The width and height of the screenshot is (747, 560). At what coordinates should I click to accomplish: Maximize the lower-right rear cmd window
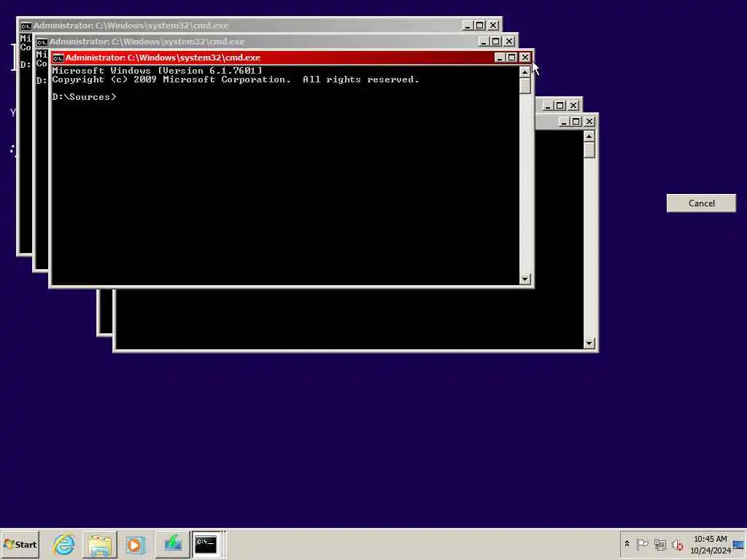point(560,105)
